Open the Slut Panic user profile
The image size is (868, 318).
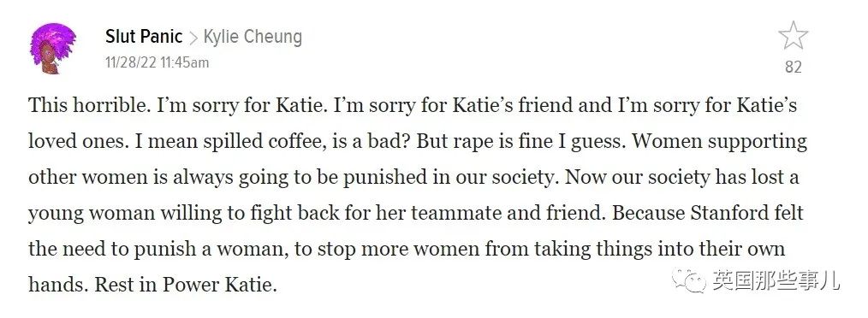[143, 37]
